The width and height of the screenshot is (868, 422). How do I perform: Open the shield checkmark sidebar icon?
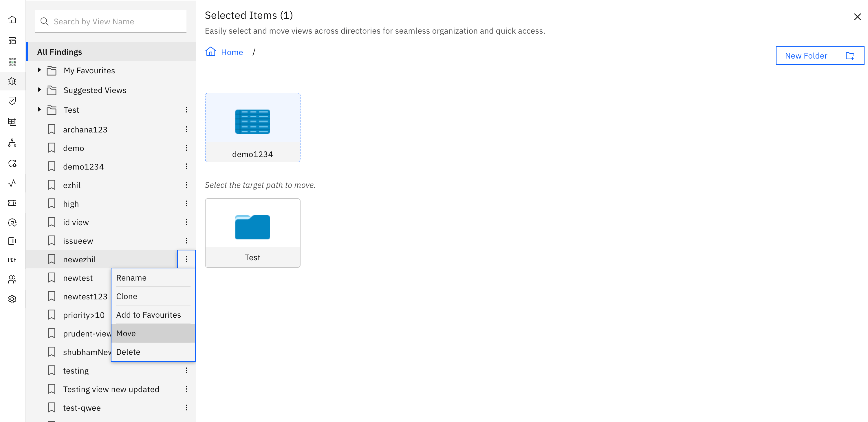click(12, 101)
